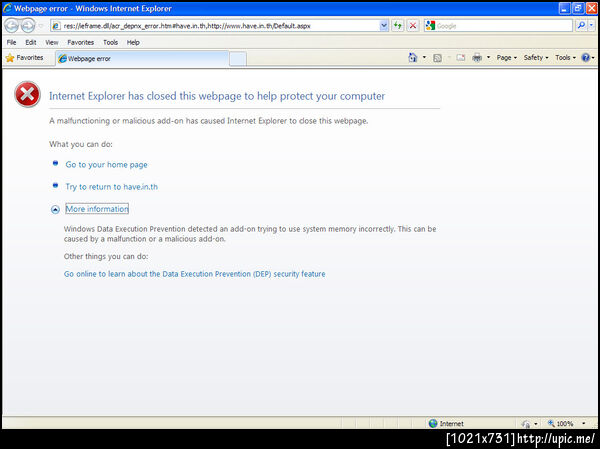The image size is (600, 449).
Task: Click the green Refresh arrows button
Action: [x=398, y=26]
